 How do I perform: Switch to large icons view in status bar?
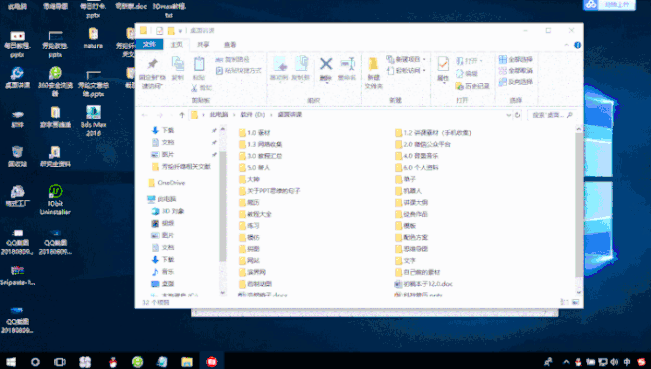tap(575, 302)
